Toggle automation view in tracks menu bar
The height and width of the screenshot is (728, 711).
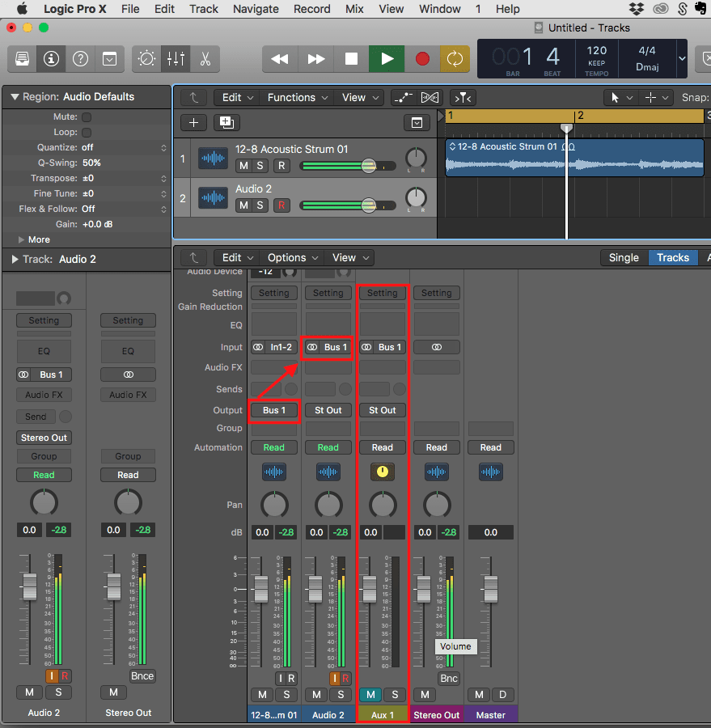403,98
